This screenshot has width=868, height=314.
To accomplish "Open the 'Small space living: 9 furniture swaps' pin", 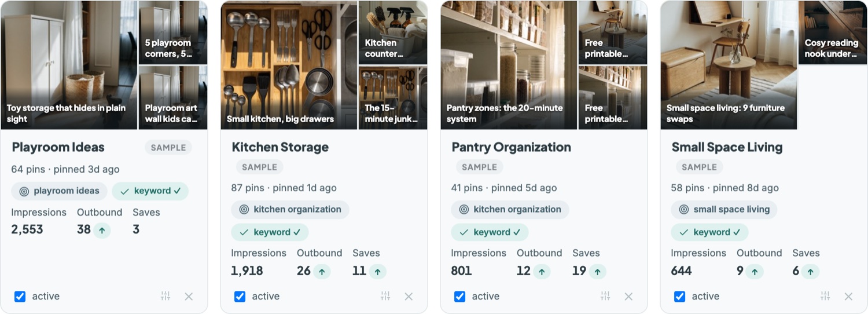I will point(729,65).
